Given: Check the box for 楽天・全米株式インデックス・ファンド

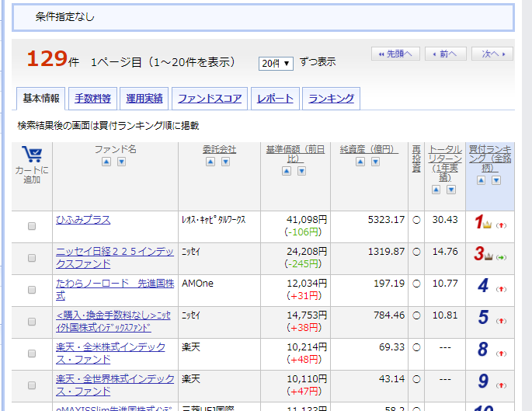Looking at the screenshot, I should [x=32, y=354].
